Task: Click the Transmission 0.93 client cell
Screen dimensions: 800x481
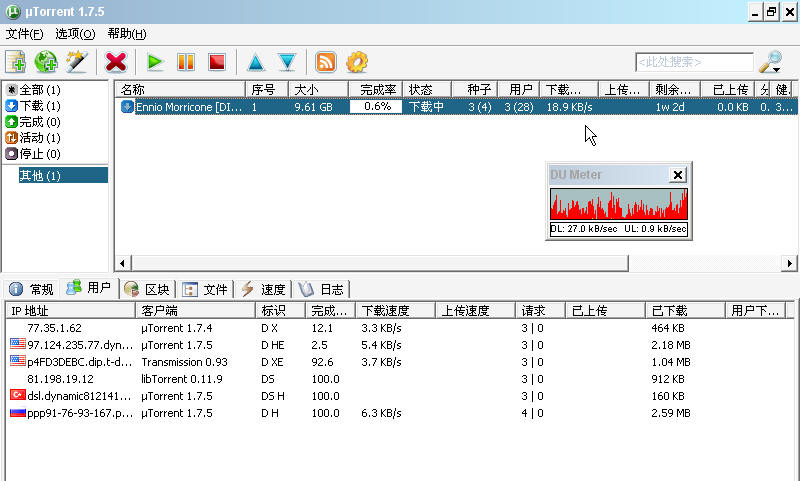Action: (184, 362)
